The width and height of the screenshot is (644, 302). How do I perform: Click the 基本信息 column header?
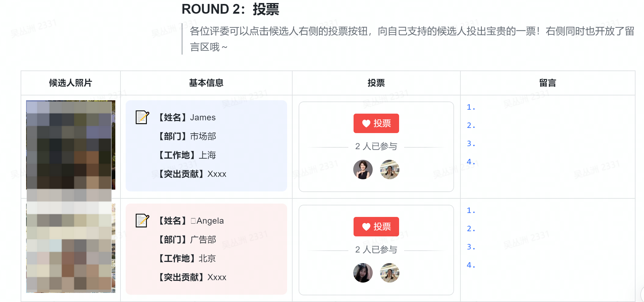(206, 83)
